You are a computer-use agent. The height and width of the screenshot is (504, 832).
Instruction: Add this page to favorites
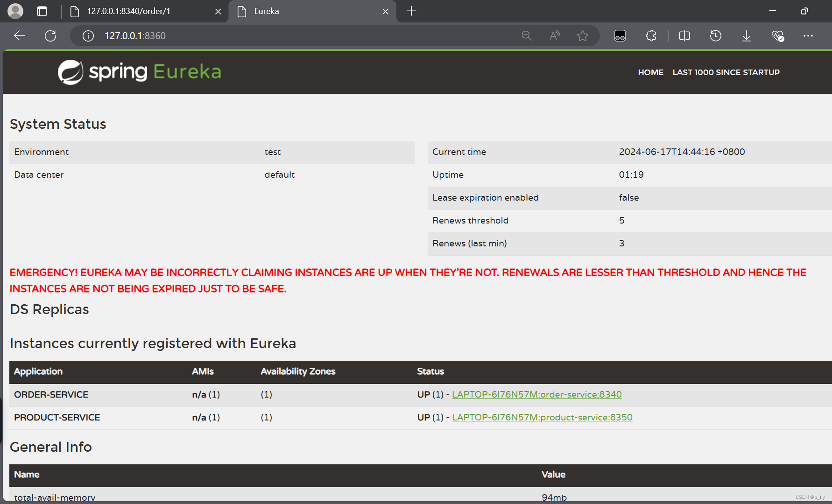583,36
